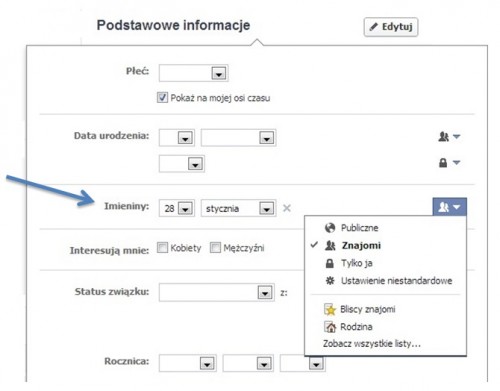
Task: Check the Mężczyźni checkbox
Action: pos(215,248)
